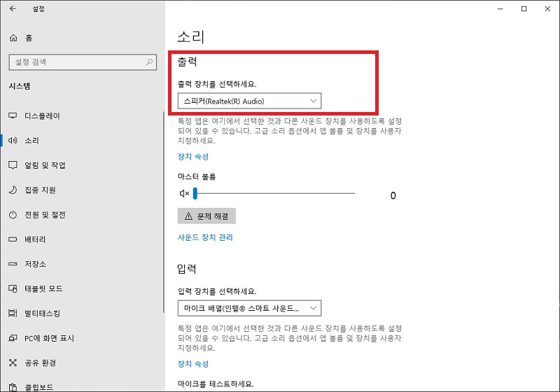Click the 클립보드 clipboard icon
Viewport: 560px width, 392px height.
coord(13,387)
